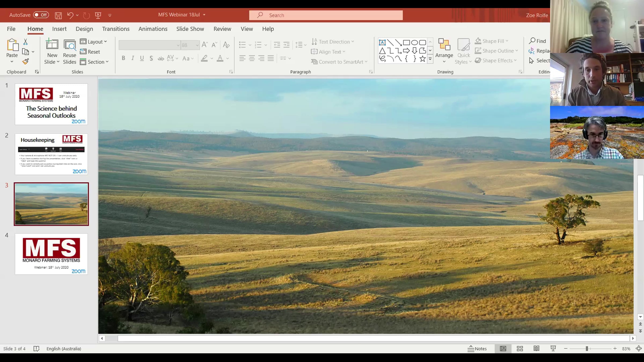
Task: Switch to Slide Sorter view
Action: coord(520,349)
